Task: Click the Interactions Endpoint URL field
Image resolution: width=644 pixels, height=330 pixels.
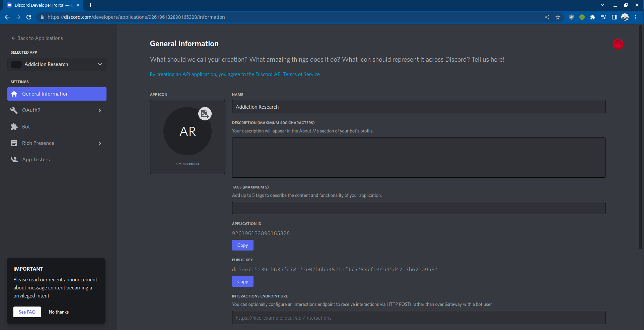Action: 418,318
